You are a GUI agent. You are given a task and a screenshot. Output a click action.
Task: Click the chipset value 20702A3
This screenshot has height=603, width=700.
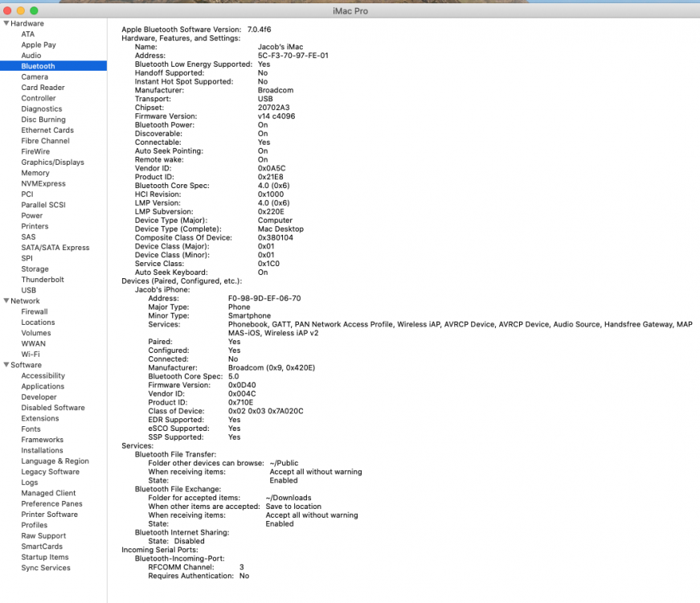pos(274,108)
